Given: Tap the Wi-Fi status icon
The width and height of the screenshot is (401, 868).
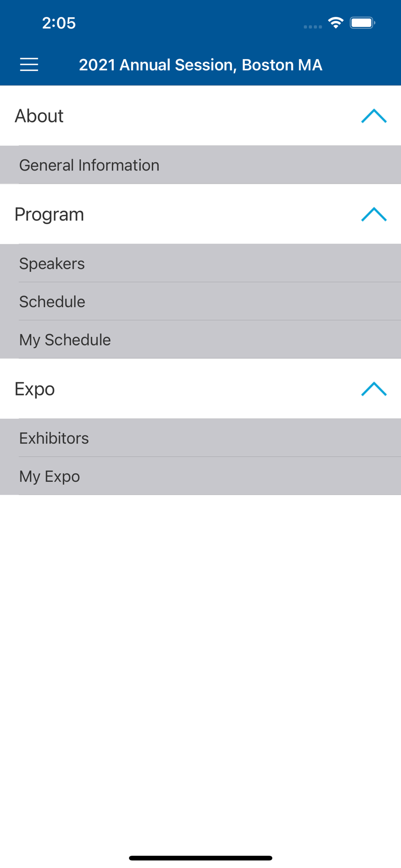Looking at the screenshot, I should pos(335,23).
